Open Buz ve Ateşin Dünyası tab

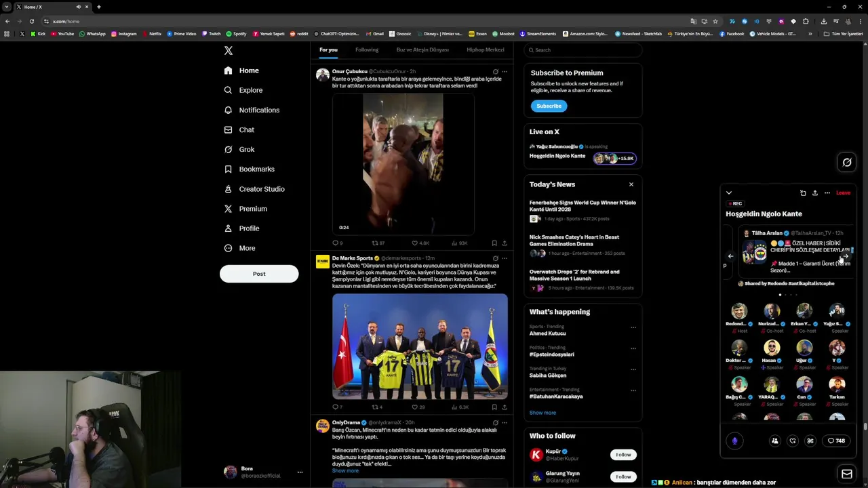[422, 49]
